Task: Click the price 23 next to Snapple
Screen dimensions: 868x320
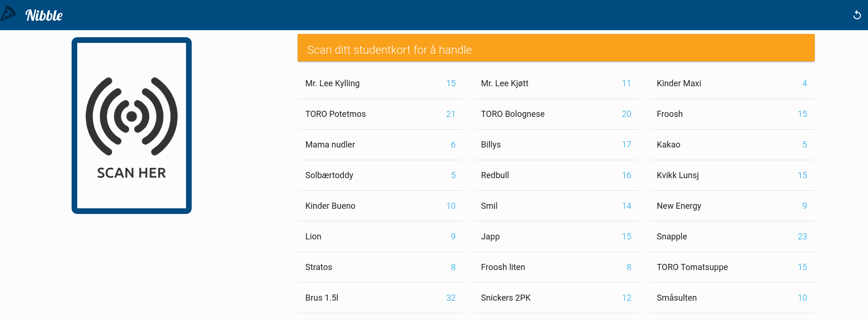Action: [802, 237]
